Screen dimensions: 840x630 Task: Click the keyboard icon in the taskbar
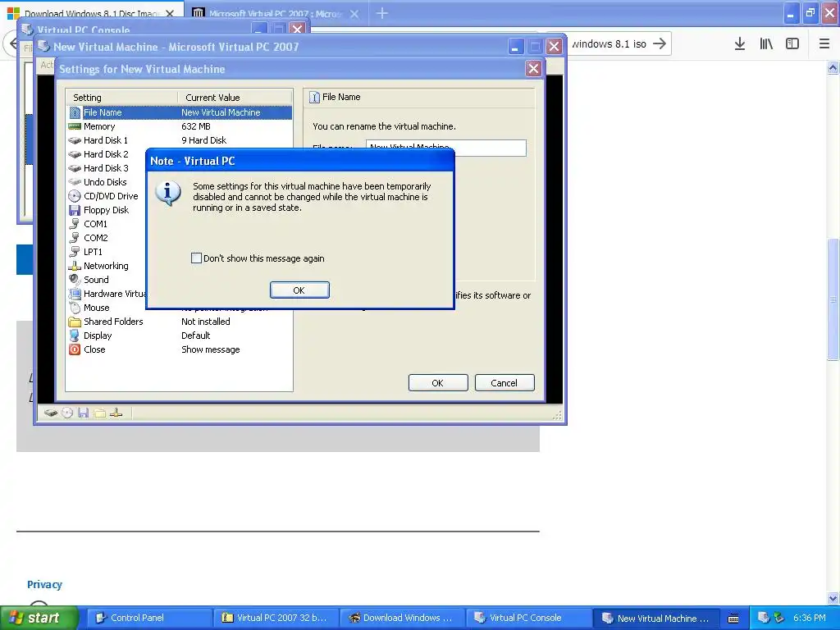coord(733,619)
